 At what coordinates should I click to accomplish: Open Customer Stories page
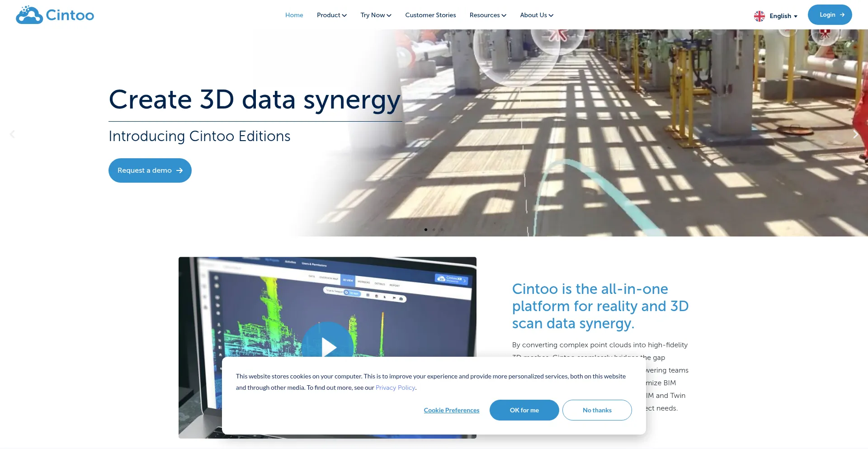click(430, 15)
